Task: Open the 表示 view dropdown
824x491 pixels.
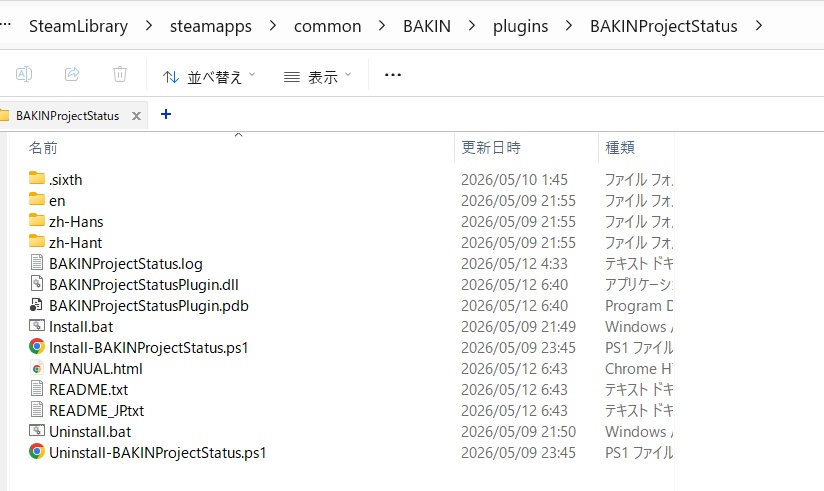Action: [x=317, y=77]
